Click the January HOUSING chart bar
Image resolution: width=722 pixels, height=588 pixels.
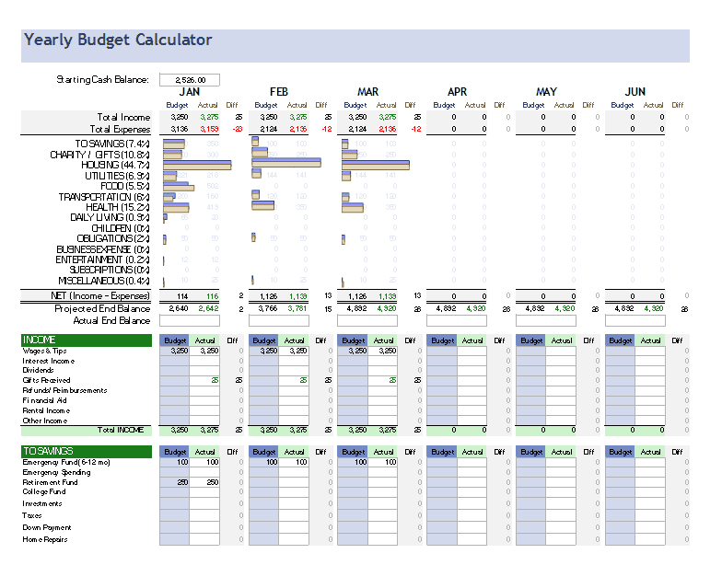197,165
